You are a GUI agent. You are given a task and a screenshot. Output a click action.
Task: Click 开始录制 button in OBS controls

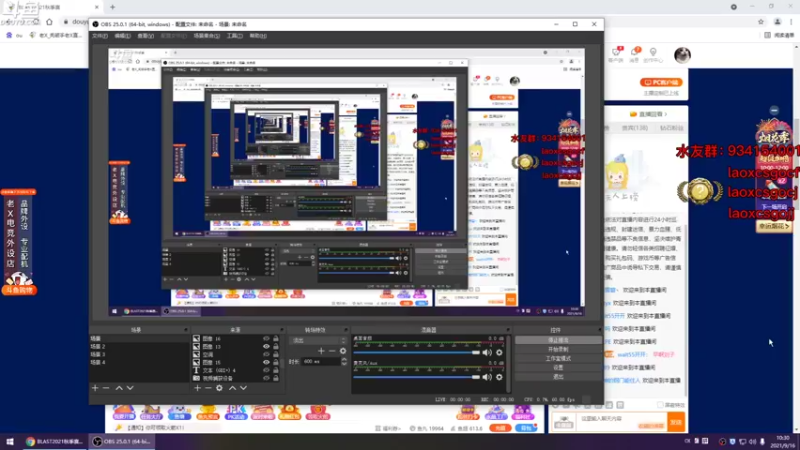(x=558, y=349)
